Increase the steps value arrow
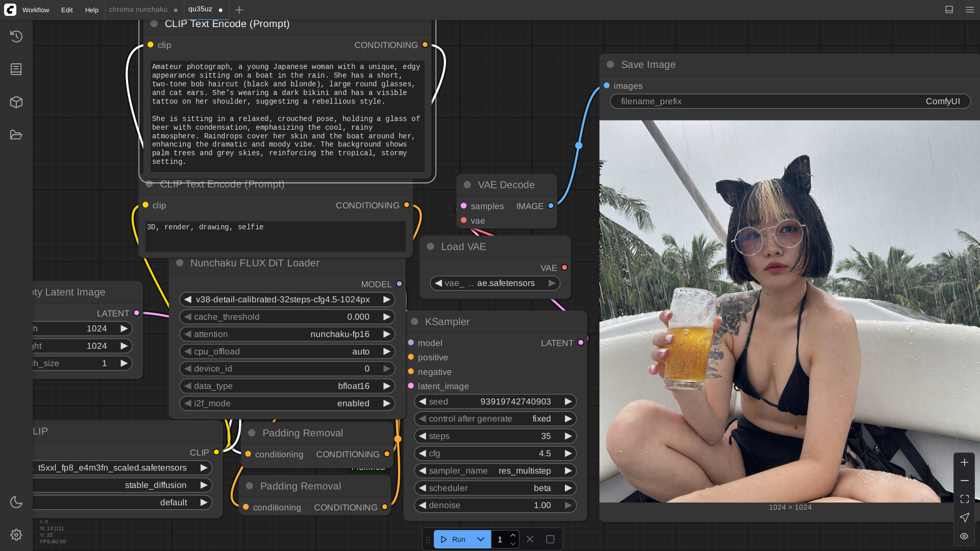980x551 pixels. 568,436
